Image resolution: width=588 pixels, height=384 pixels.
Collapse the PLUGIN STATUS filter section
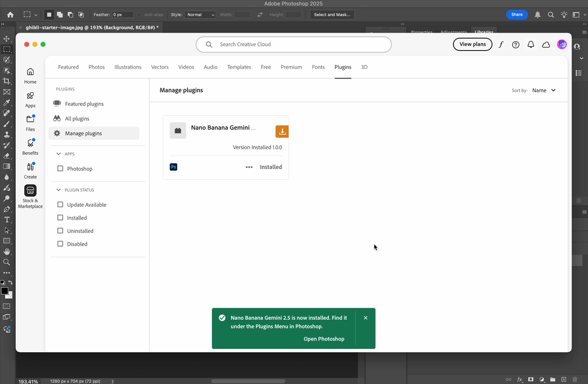[58, 190]
